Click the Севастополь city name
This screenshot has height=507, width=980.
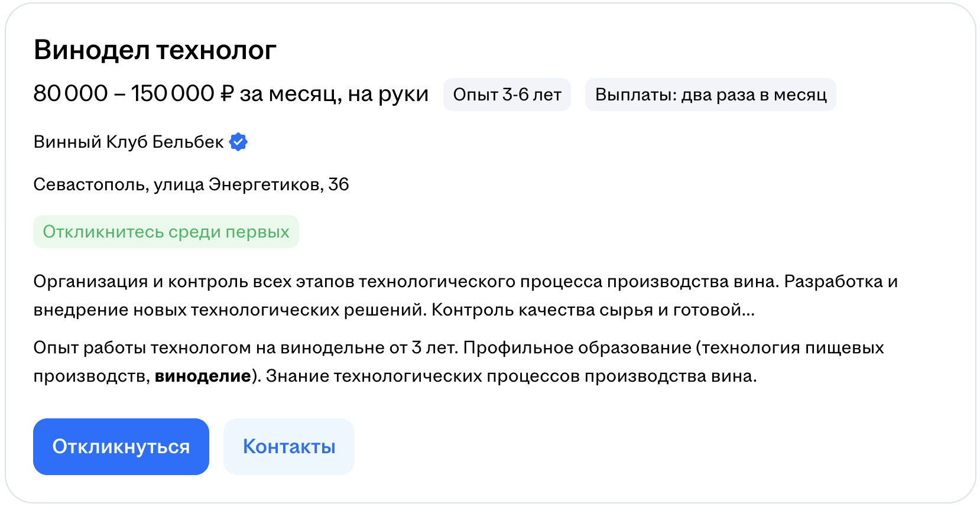coord(90,185)
